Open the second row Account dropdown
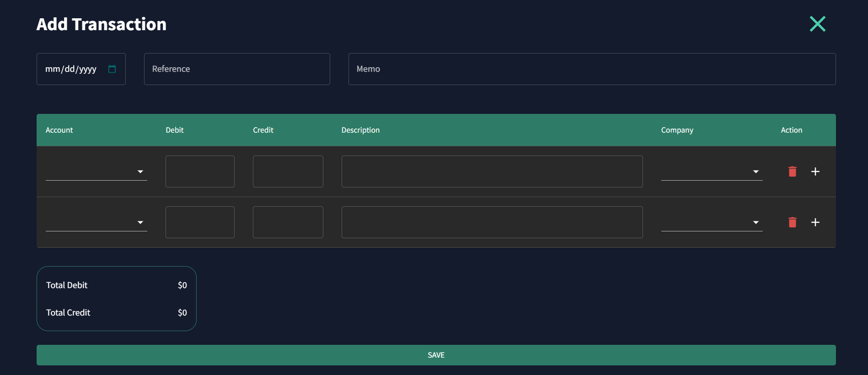 pyautogui.click(x=96, y=222)
